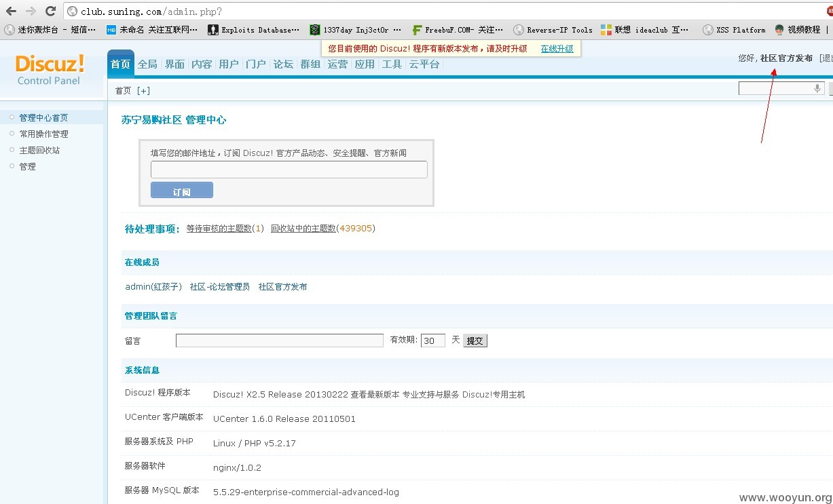Open the XSS Platform bookmark

(734, 30)
